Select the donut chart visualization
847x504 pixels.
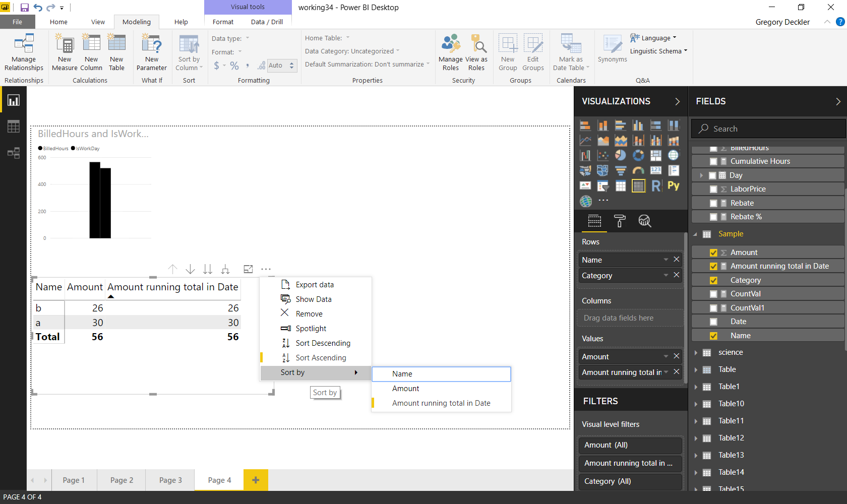[x=638, y=155]
